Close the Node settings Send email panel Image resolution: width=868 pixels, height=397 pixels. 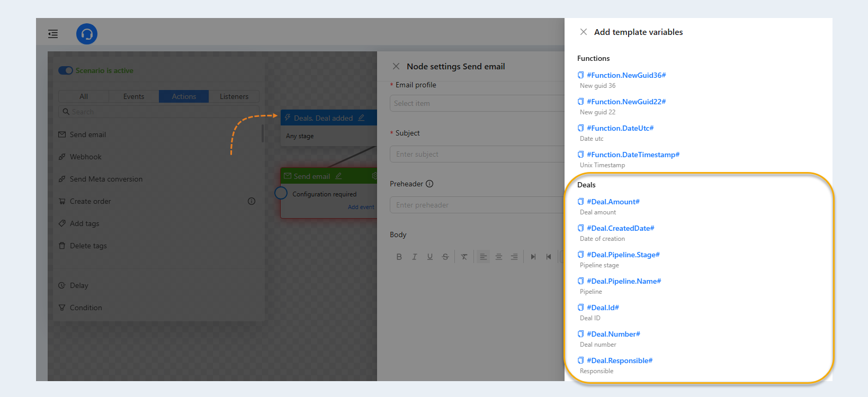tap(396, 66)
